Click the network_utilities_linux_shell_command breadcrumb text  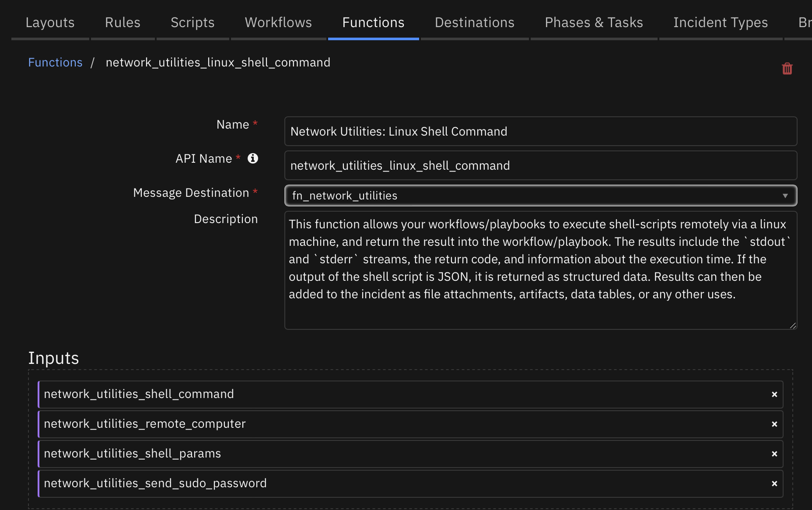[218, 63]
